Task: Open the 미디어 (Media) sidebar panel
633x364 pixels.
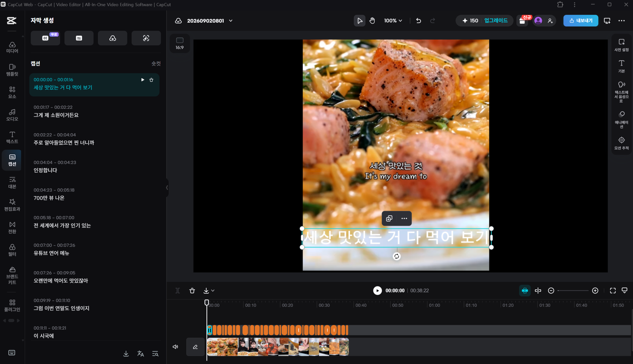Action: [x=12, y=47]
